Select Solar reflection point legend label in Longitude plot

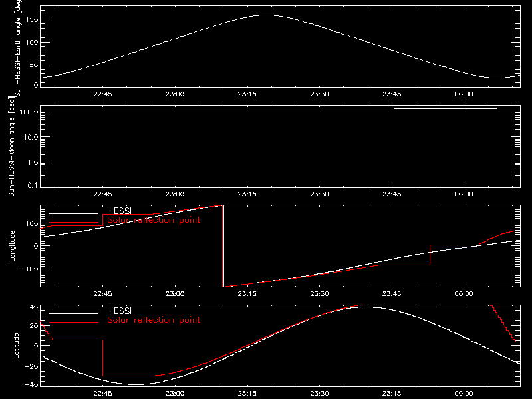[154, 220]
